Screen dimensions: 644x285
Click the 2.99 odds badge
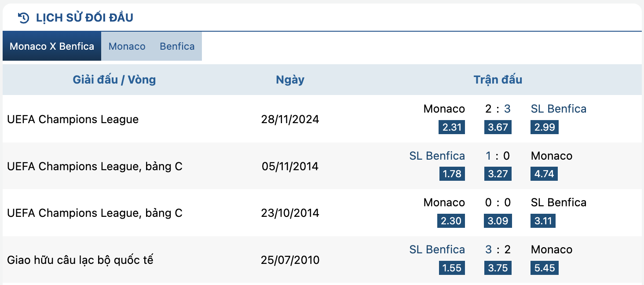545,128
